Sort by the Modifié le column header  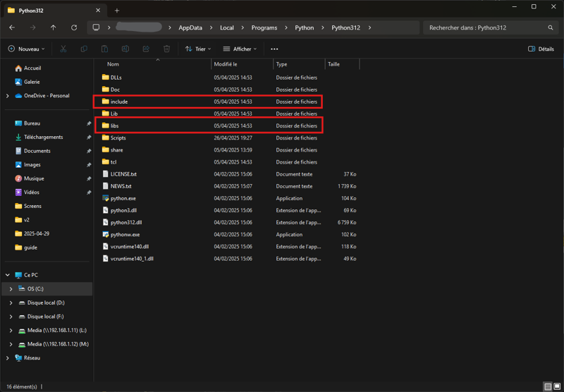pos(242,64)
